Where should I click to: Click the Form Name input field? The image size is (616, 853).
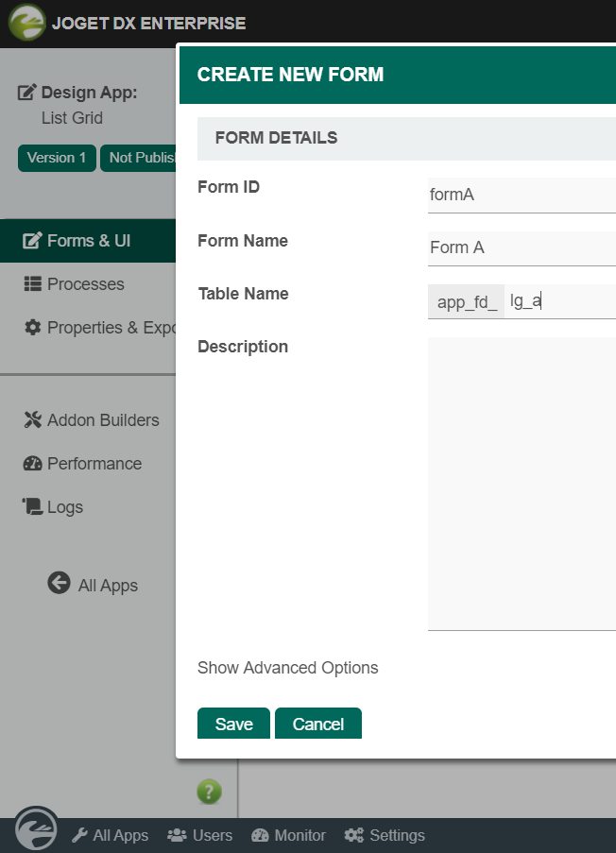click(x=522, y=248)
